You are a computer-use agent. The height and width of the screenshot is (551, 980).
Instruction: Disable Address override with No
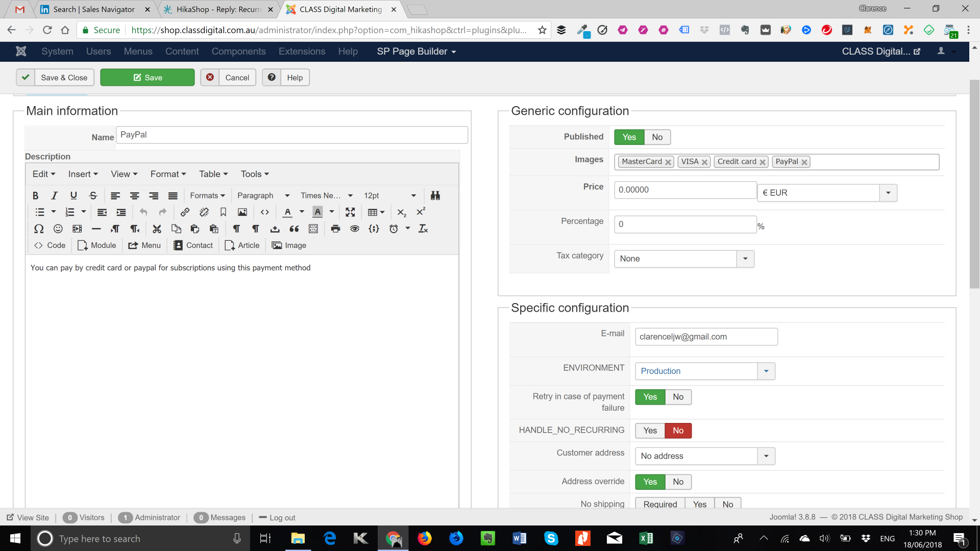pyautogui.click(x=678, y=482)
